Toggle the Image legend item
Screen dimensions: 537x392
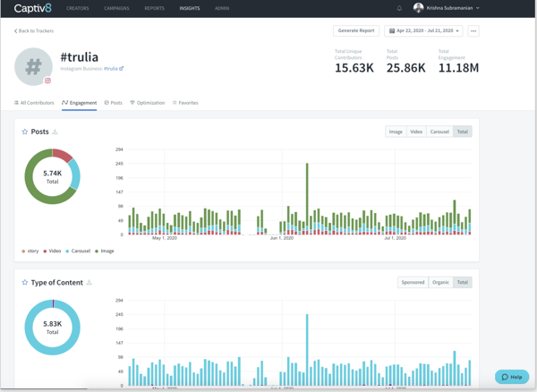[105, 251]
